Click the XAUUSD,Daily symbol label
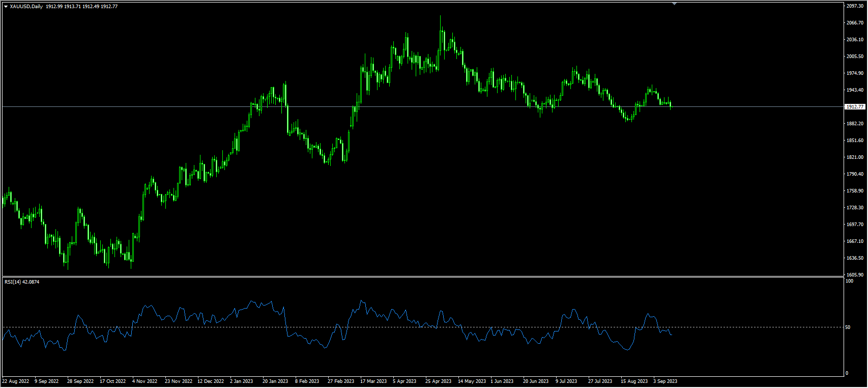 (x=26, y=7)
